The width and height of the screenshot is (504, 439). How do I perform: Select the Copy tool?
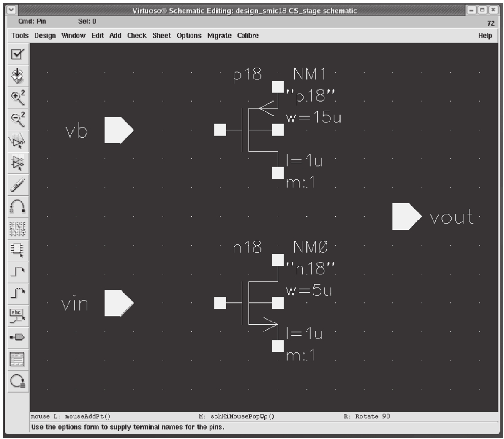tap(18, 163)
